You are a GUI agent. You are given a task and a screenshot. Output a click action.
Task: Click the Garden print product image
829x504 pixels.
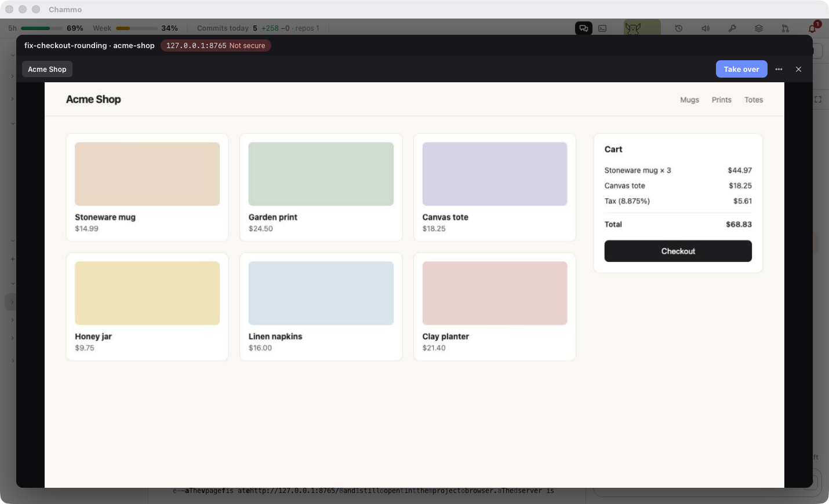321,174
